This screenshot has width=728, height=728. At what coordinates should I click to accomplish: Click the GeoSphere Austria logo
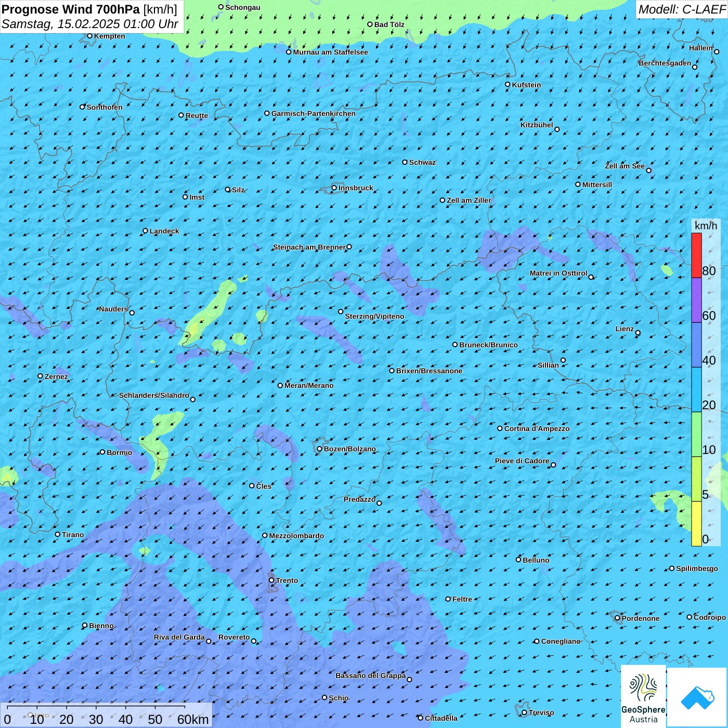(x=643, y=696)
